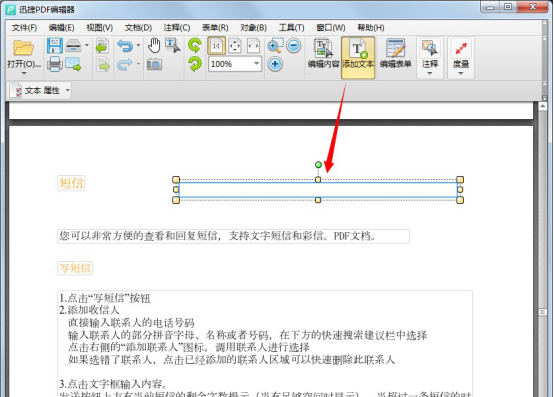Open the 注释(C) menu
The width and height of the screenshot is (554, 397).
pyautogui.click(x=177, y=28)
